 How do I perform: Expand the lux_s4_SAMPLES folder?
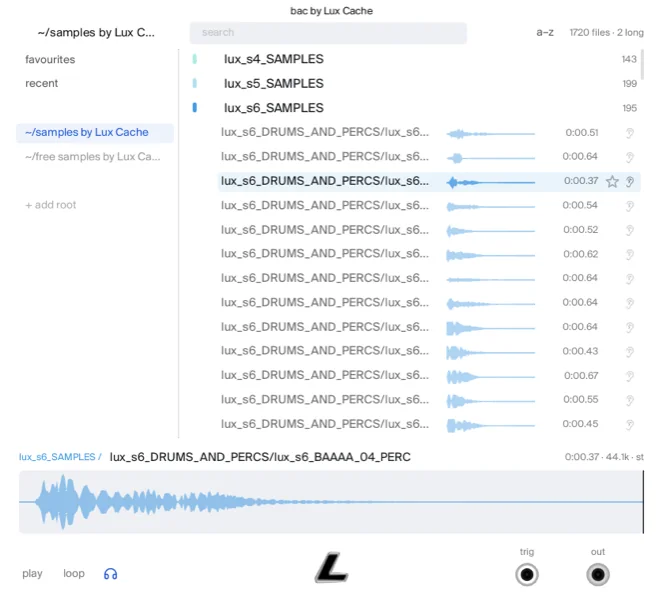tap(274, 59)
